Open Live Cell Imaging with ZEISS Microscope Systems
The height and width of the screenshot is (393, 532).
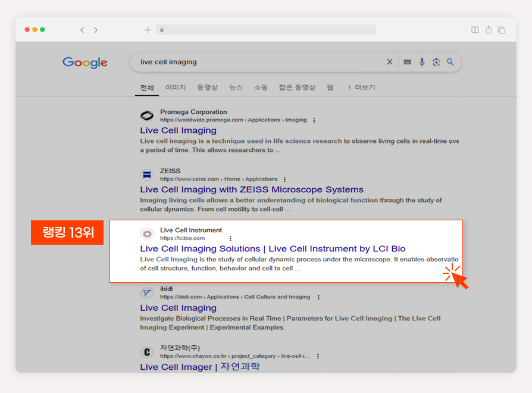coord(252,189)
